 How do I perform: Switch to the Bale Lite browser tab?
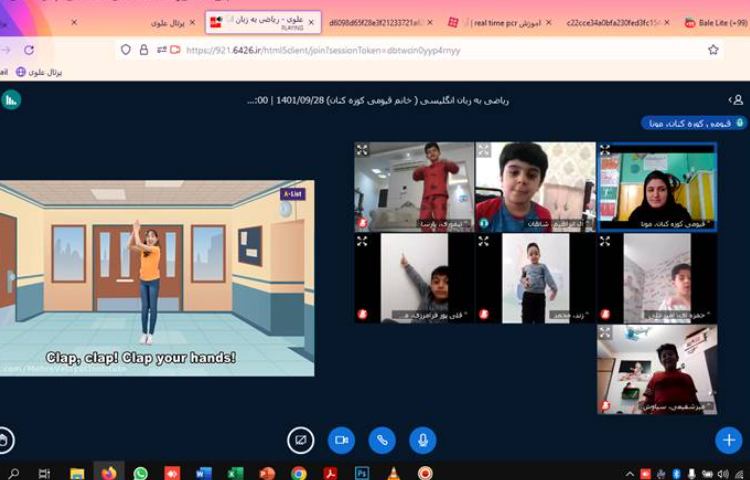[716, 22]
